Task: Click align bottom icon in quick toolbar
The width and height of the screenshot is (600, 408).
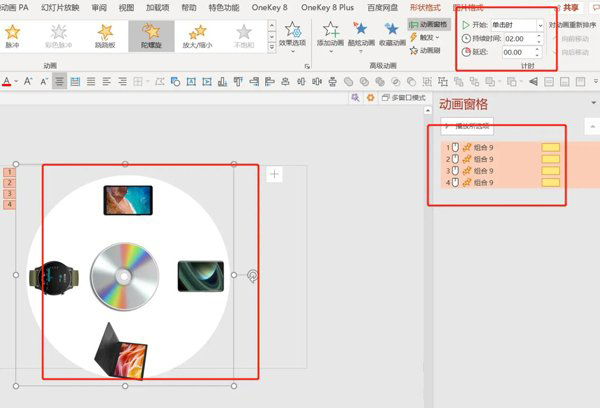Action: tap(222, 82)
